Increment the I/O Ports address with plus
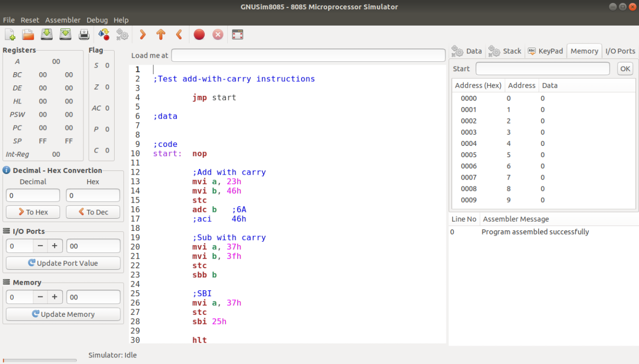Screen dimensions: 639x364 click(55, 246)
